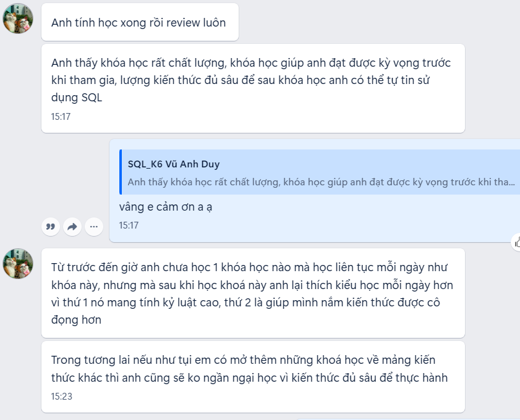
Task: Click the forward message arrow icon
Action: pos(72,227)
